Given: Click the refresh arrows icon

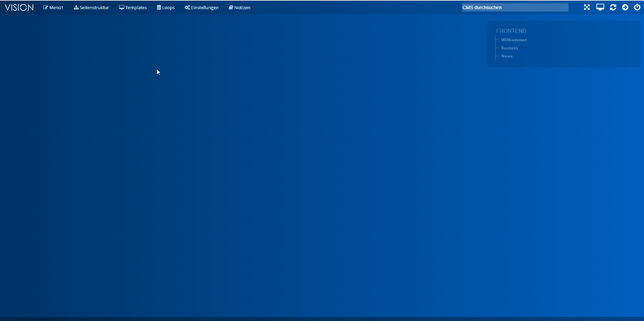Looking at the screenshot, I should tap(613, 7).
